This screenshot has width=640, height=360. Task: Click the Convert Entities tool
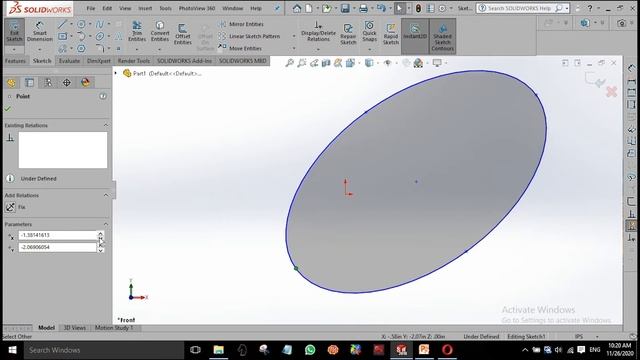[160, 31]
